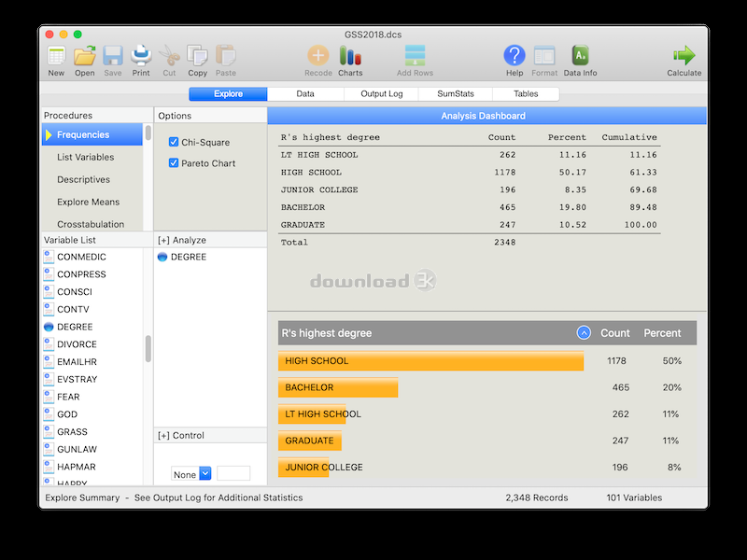Click the DEGREE ball icon in Analyze box
The height and width of the screenshot is (560, 747).
162,257
